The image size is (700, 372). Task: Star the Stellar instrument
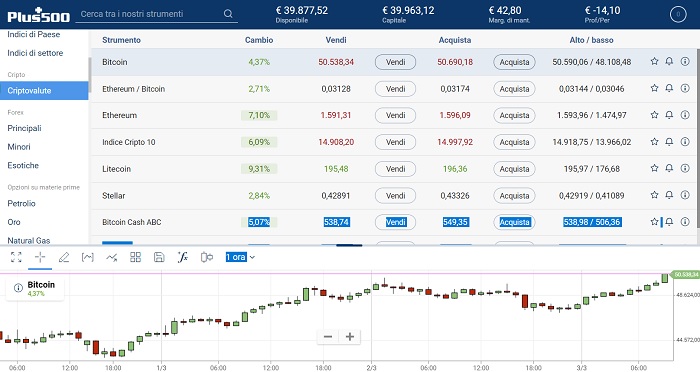(x=654, y=195)
